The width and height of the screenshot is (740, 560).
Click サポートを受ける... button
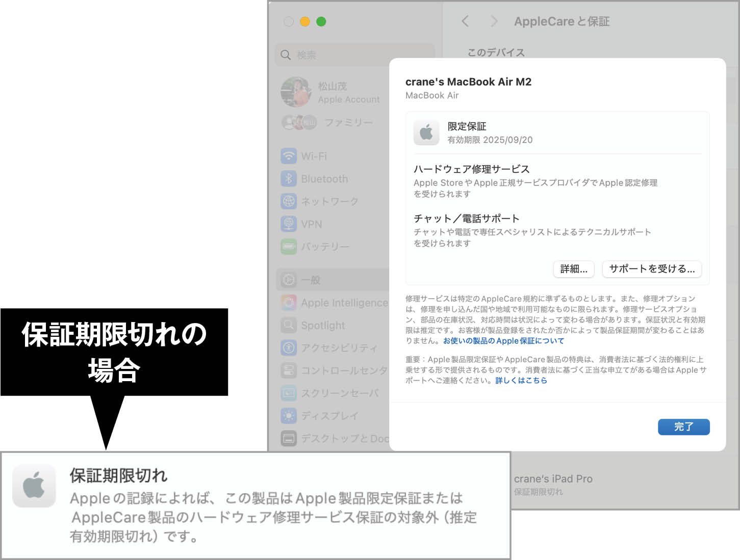point(652,269)
